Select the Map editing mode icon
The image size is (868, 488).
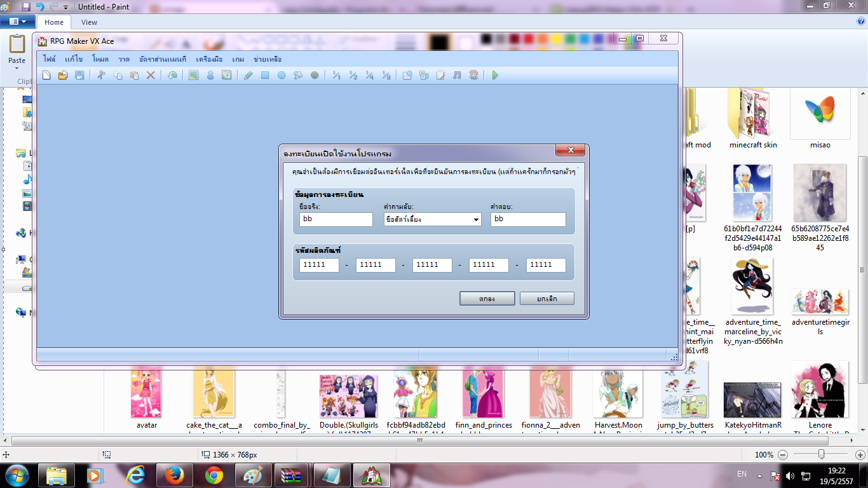194,76
